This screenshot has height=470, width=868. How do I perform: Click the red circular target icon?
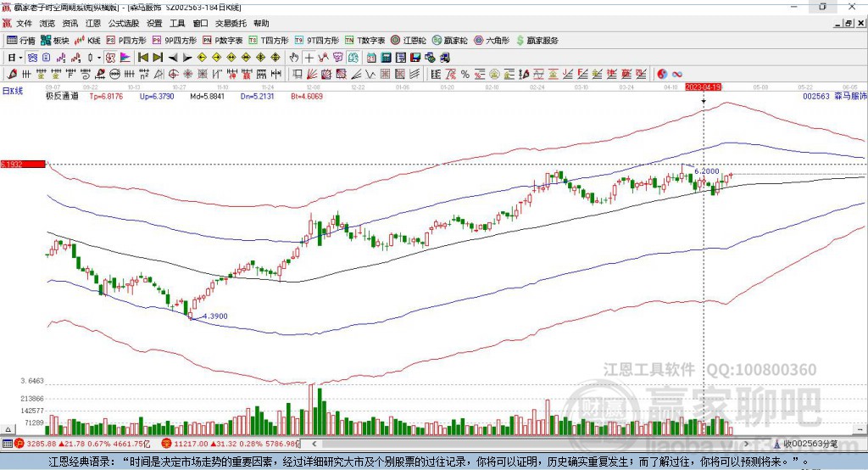pyautogui.click(x=173, y=75)
